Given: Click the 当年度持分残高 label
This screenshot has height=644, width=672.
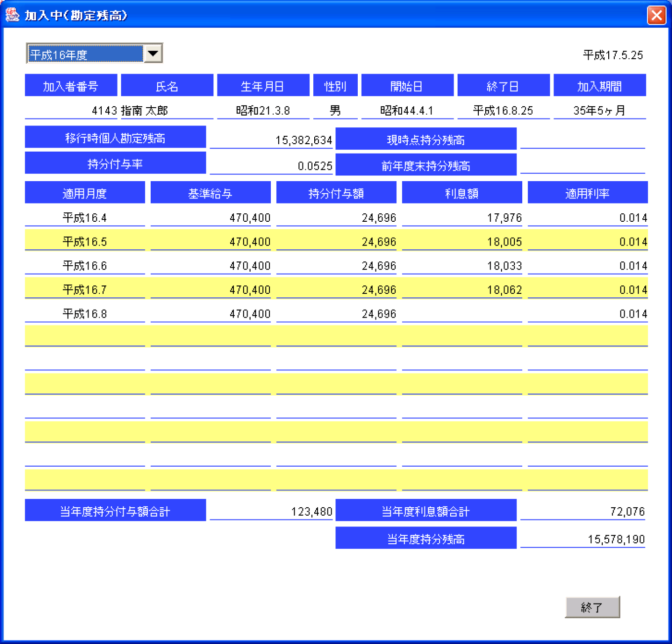Looking at the screenshot, I should tap(426, 538).
